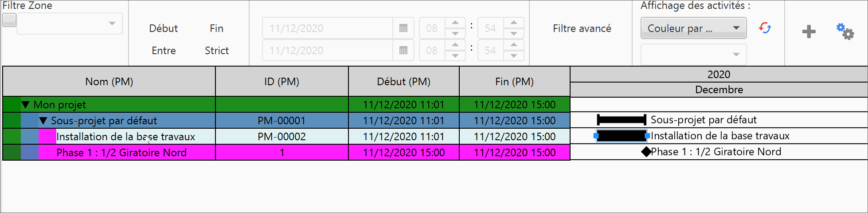Click the red-blue refresh arrows icon
The image size is (868, 213).
765,28
